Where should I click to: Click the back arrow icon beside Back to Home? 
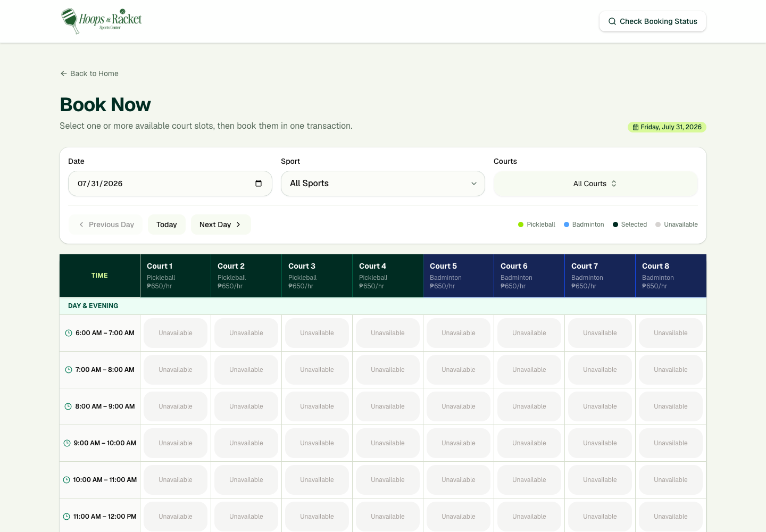64,73
